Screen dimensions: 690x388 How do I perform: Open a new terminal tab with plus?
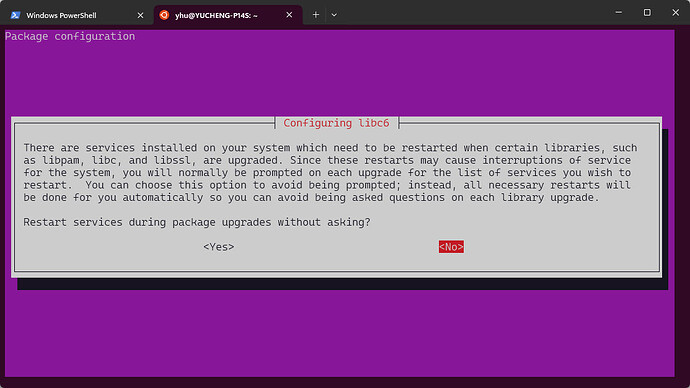316,15
